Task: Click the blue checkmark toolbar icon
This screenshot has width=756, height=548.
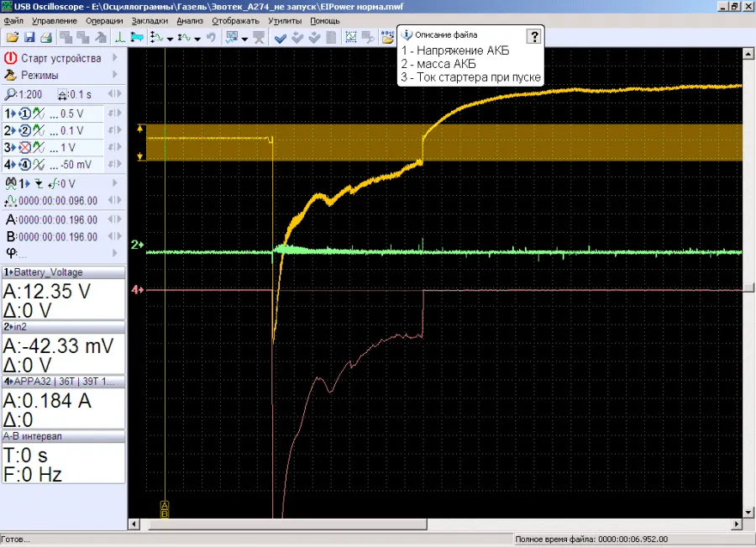Action: coord(280,38)
